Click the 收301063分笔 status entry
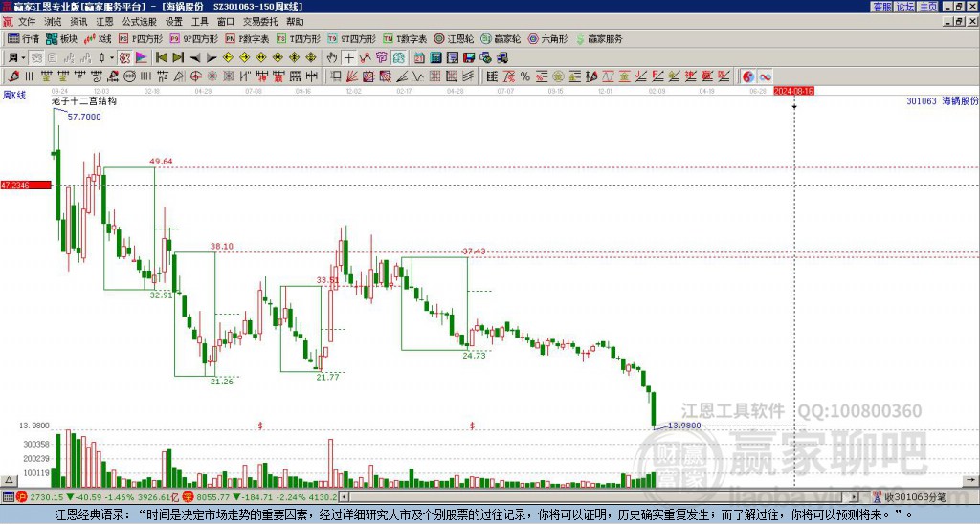This screenshot has width=980, height=524. coord(911,497)
